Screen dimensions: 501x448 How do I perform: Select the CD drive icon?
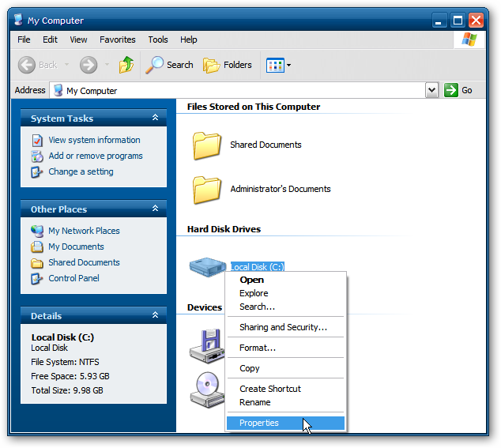(x=208, y=390)
